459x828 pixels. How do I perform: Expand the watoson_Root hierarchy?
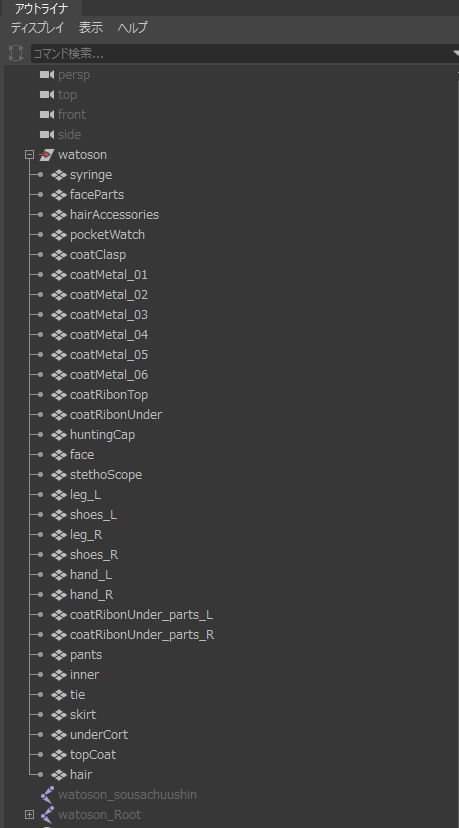(30, 814)
